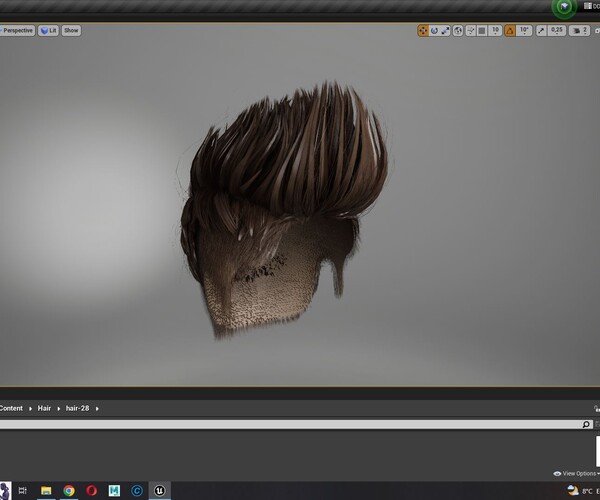Open Maya from the taskbar

coord(114,490)
